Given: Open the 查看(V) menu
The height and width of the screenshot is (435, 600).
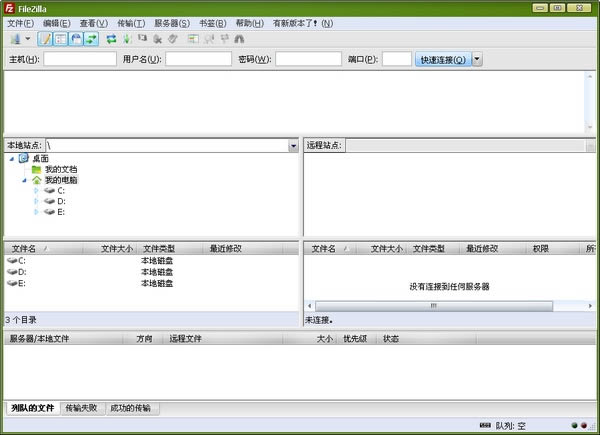Looking at the screenshot, I should 94,23.
